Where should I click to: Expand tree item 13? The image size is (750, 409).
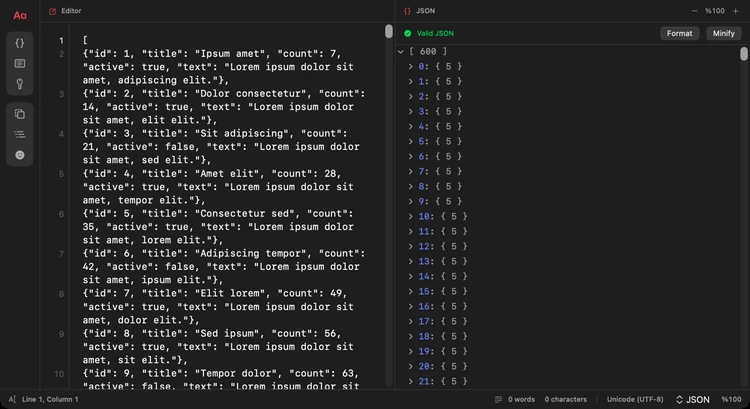tap(410, 261)
